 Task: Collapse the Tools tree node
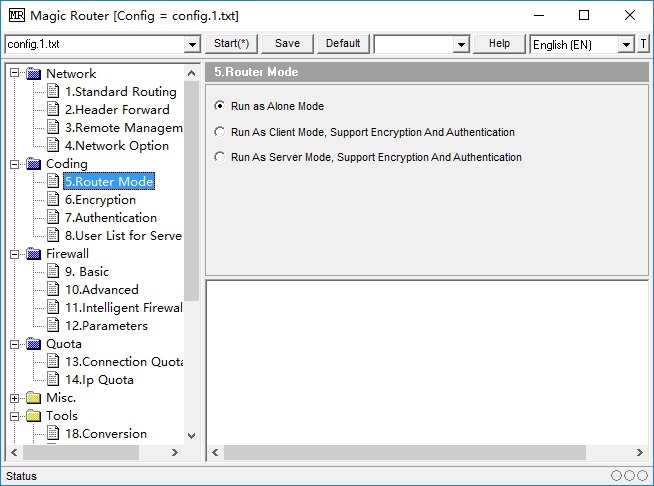(x=15, y=416)
